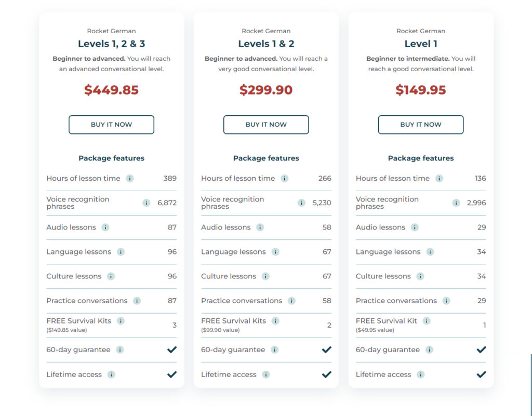Select the Lifetime access checkmark in the Level 1 column
Screen dimensions: 532x416
(x=481, y=374)
